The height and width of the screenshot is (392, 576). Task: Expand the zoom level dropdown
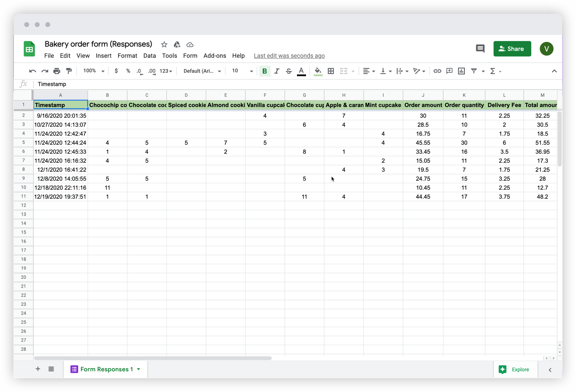[x=92, y=71]
